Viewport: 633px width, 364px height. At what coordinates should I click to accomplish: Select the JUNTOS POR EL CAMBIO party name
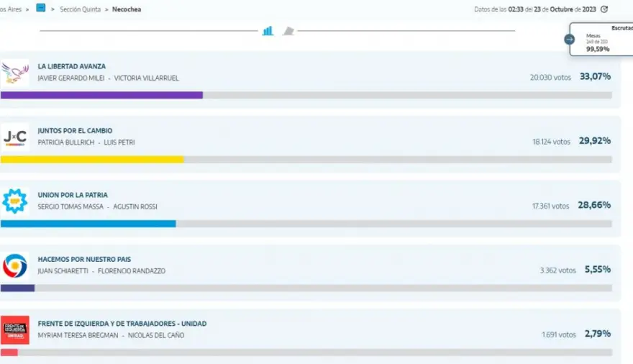click(75, 131)
